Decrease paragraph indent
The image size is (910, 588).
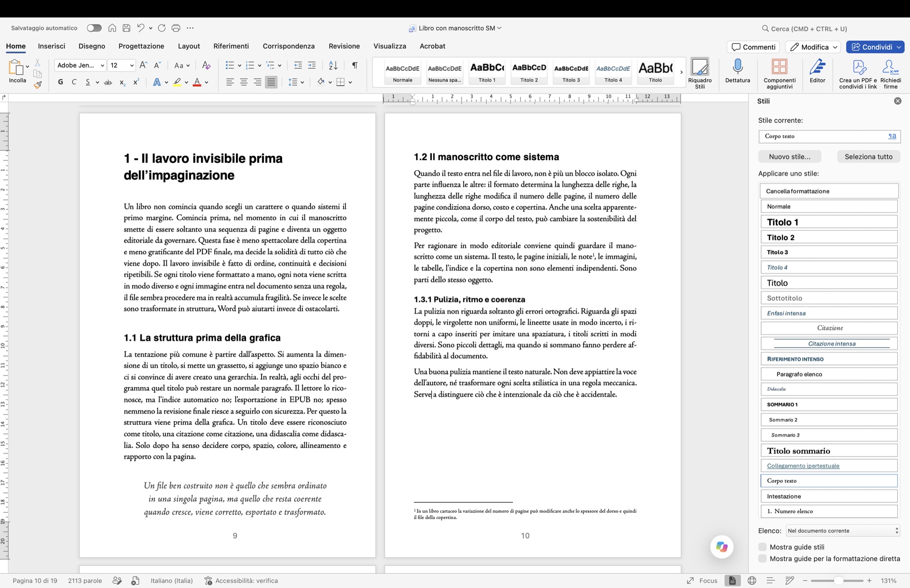(298, 65)
